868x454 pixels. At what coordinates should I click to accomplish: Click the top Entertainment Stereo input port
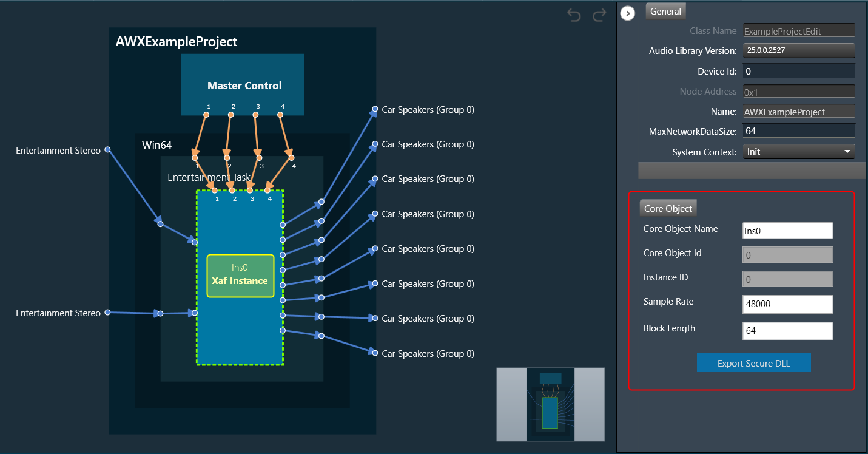pyautogui.click(x=107, y=150)
